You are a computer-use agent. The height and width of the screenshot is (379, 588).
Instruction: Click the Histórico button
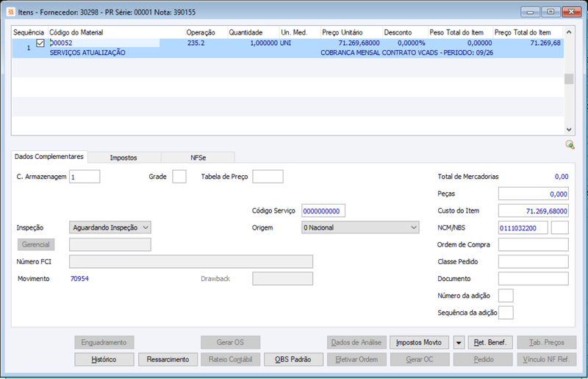[x=104, y=359]
